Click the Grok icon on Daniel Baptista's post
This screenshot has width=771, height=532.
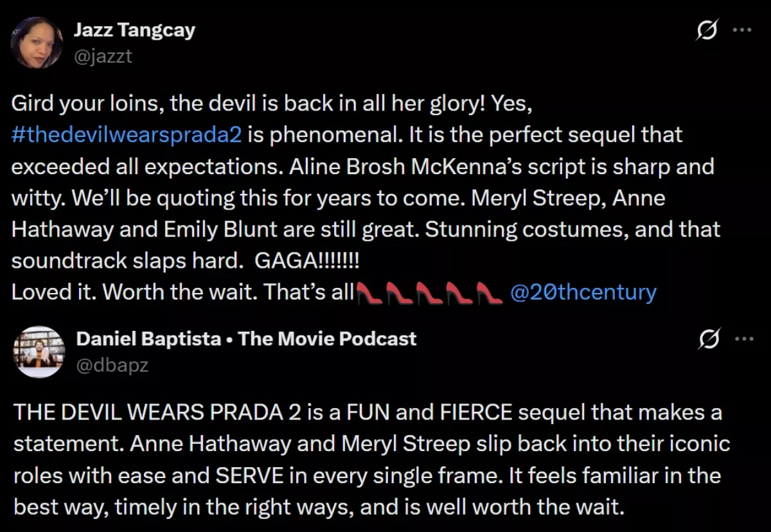pyautogui.click(x=707, y=339)
